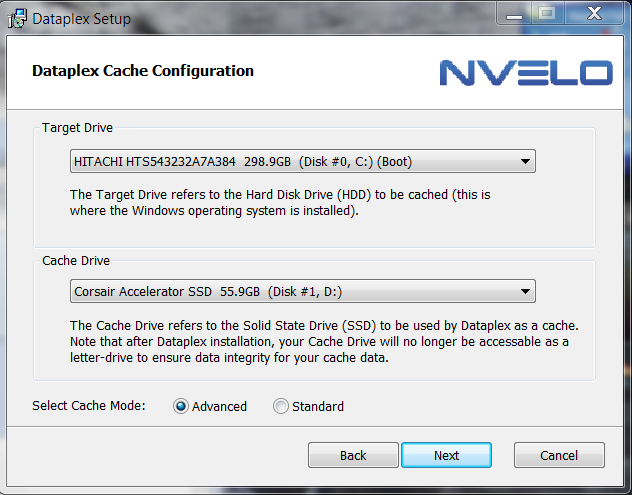This screenshot has width=632, height=495.
Task: Click the NVELO logo
Action: pos(525,72)
